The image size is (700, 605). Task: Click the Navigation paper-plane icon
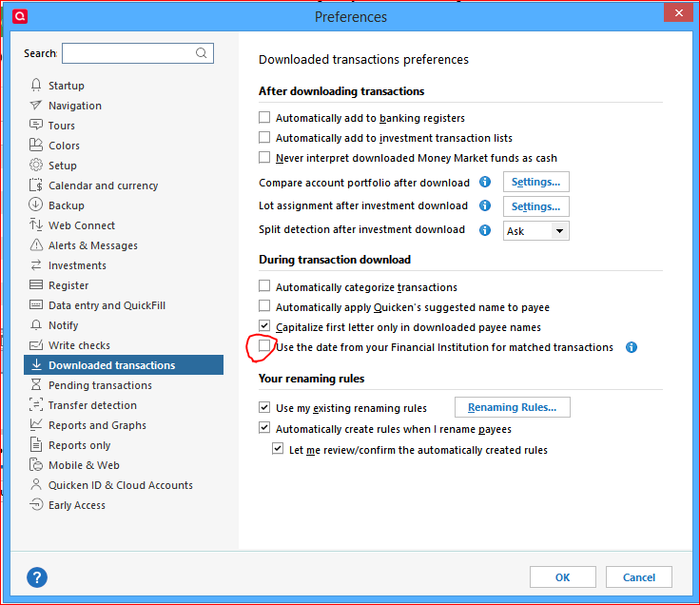(x=36, y=105)
